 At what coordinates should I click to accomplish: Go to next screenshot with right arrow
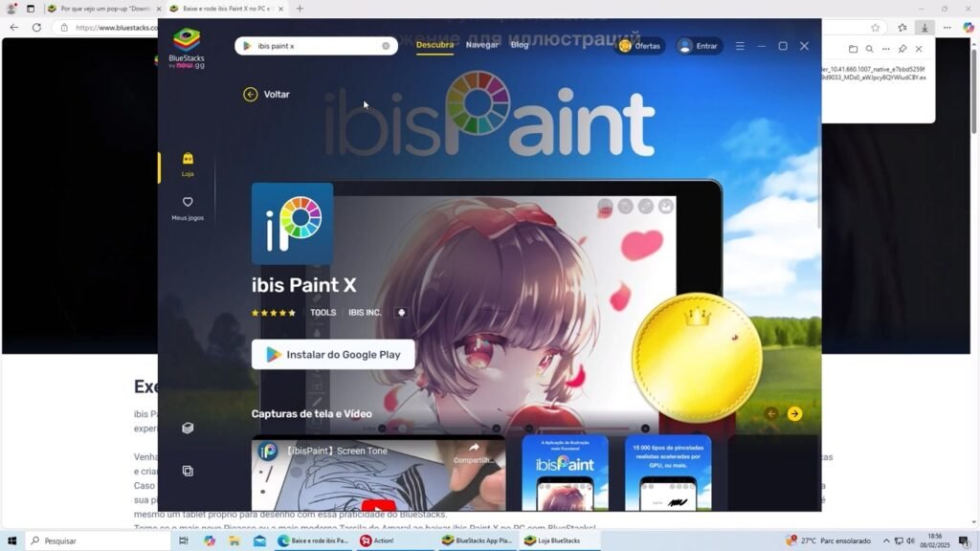coord(794,413)
